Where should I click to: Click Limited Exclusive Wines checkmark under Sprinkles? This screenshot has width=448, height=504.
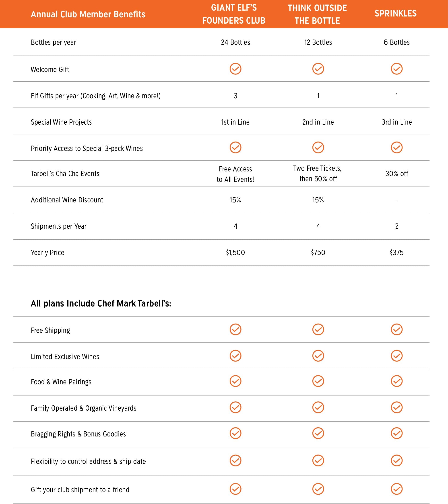[396, 356]
